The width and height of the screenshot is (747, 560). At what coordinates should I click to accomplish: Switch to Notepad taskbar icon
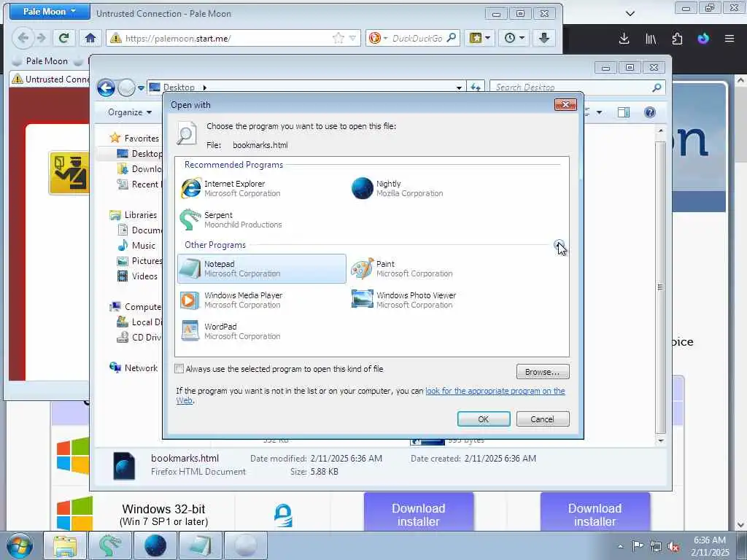(200, 546)
